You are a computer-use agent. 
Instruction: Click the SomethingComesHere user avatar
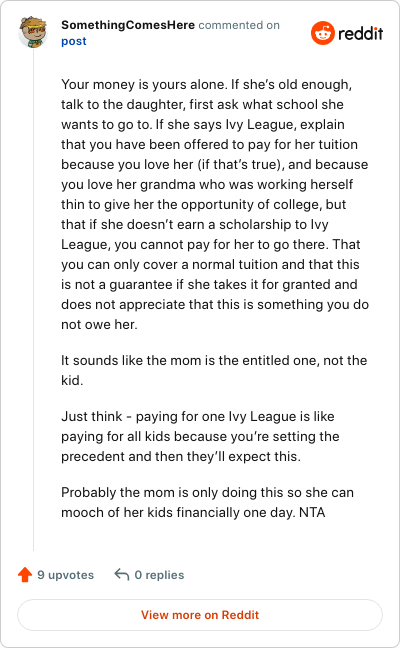pyautogui.click(x=33, y=32)
